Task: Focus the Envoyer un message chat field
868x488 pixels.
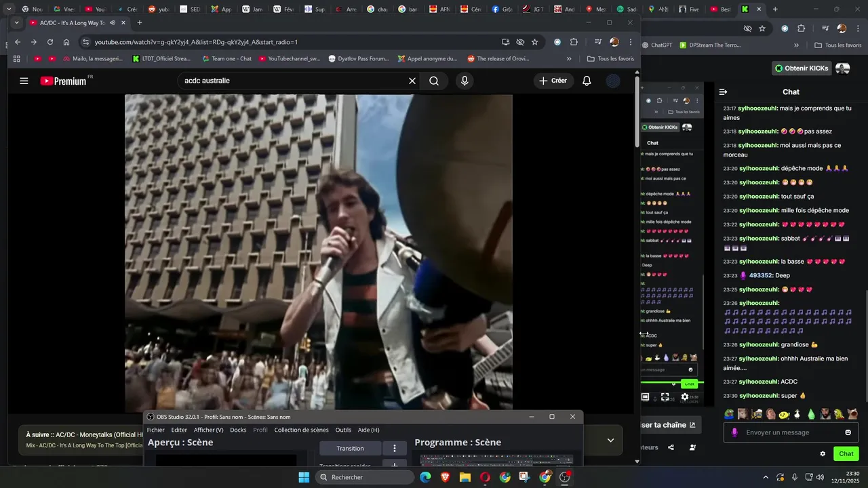Action: pyautogui.click(x=790, y=432)
